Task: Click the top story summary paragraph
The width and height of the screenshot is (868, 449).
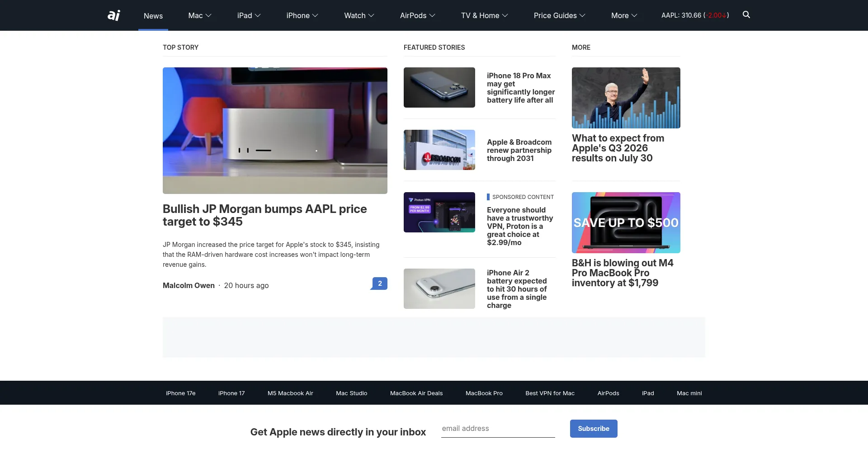Action: pyautogui.click(x=271, y=255)
